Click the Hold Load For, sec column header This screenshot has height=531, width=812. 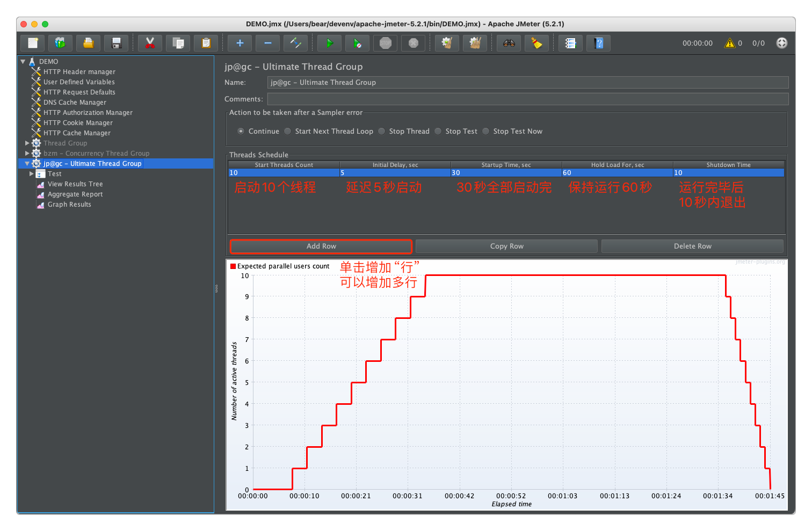618,164
